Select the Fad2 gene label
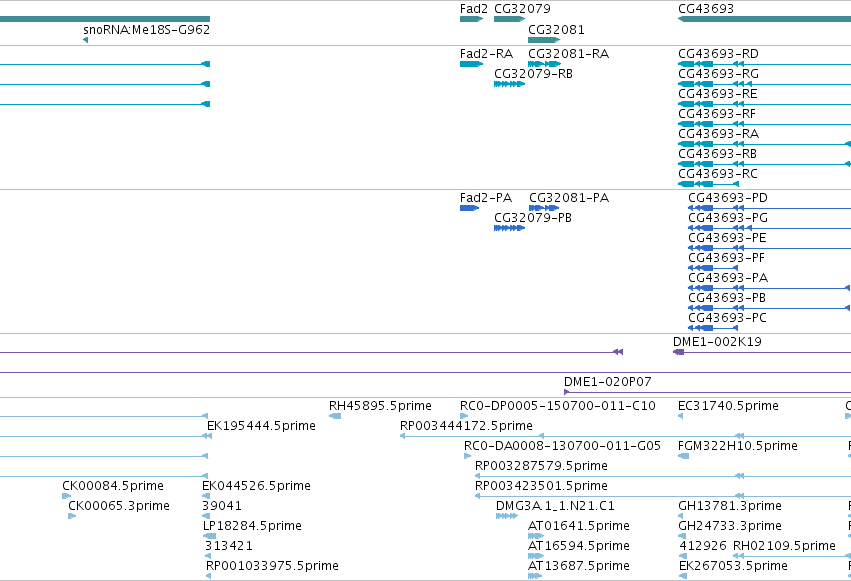The height and width of the screenshot is (581, 851). pos(474,9)
